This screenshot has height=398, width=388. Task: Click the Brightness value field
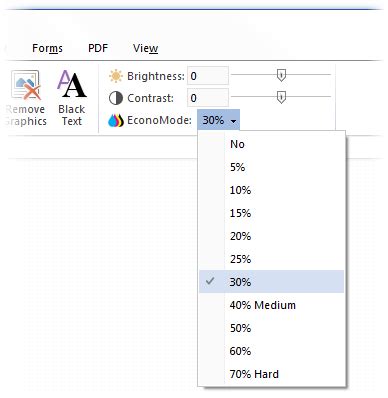coord(208,76)
